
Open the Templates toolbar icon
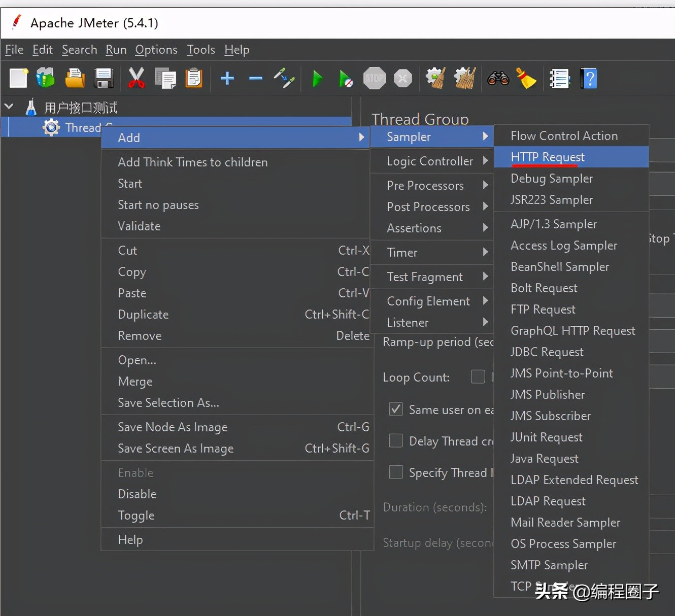45,78
